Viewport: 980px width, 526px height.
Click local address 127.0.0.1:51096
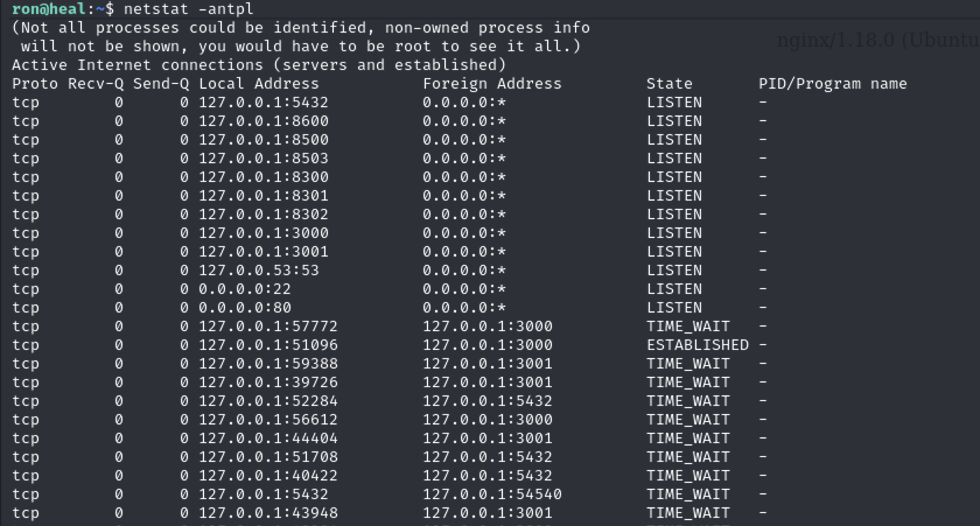pyautogui.click(x=268, y=345)
